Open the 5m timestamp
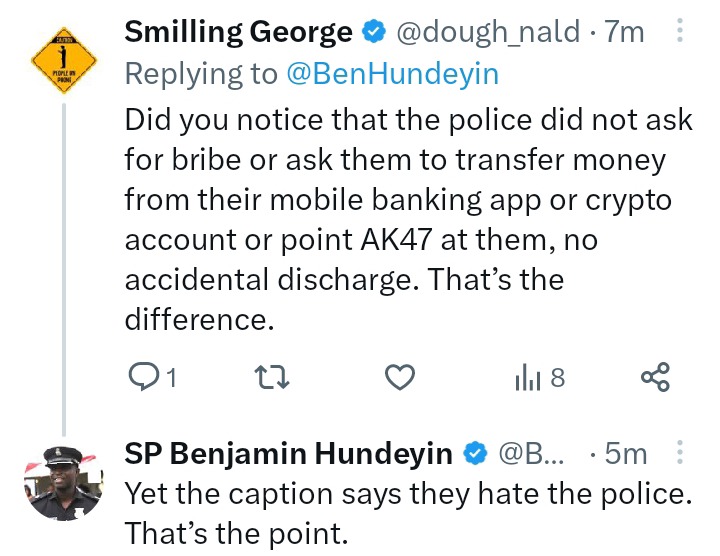 pyautogui.click(x=627, y=454)
